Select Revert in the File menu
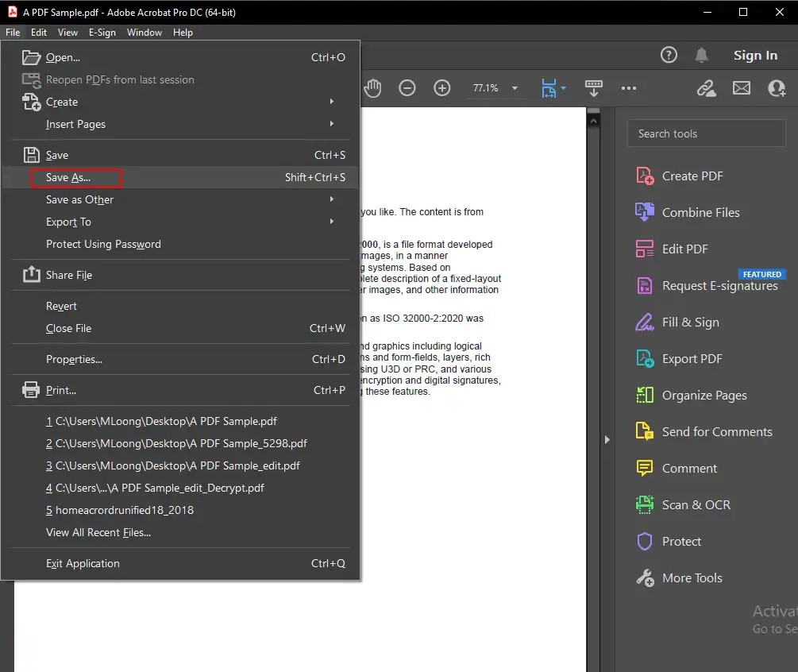The image size is (798, 672). 181,306
